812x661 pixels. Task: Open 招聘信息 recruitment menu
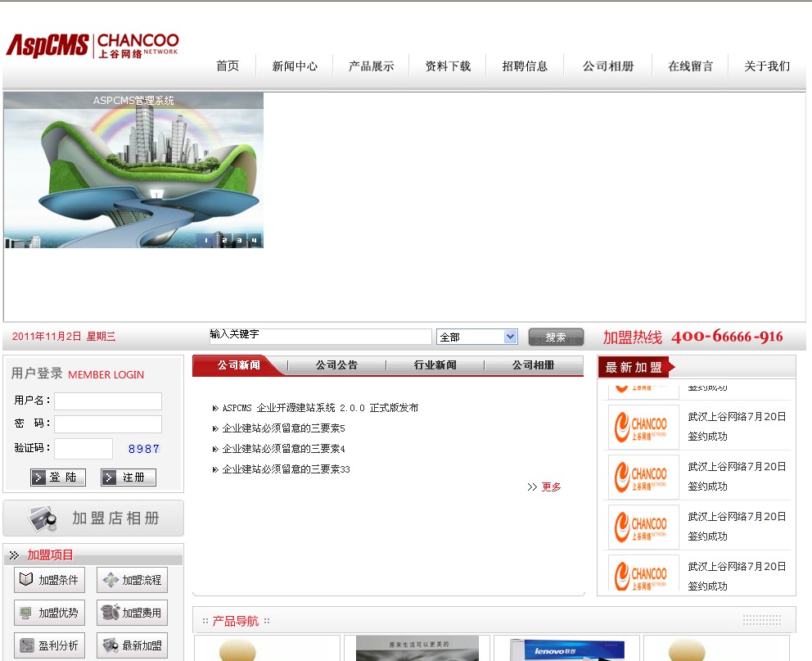pos(525,66)
